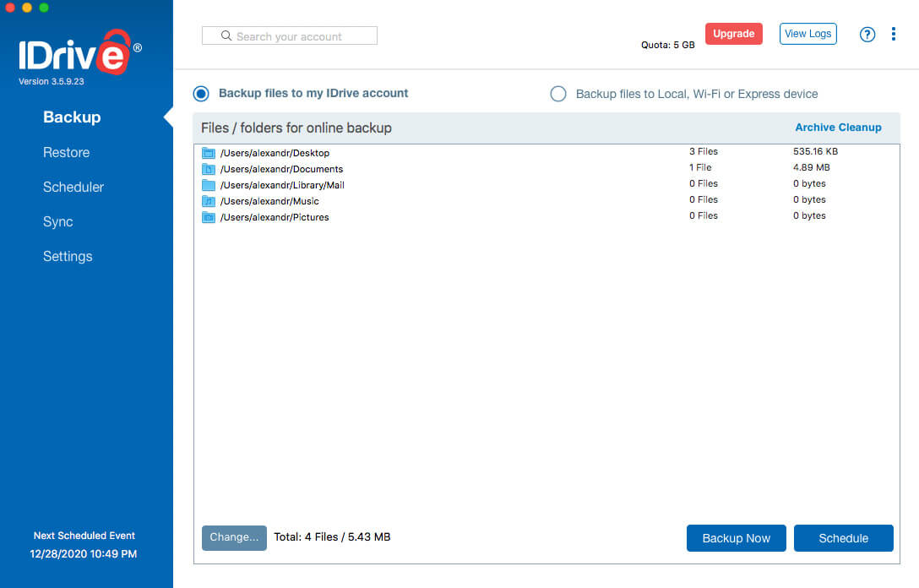The height and width of the screenshot is (588, 919).
Task: Click the red Upgrade button
Action: [x=733, y=34]
